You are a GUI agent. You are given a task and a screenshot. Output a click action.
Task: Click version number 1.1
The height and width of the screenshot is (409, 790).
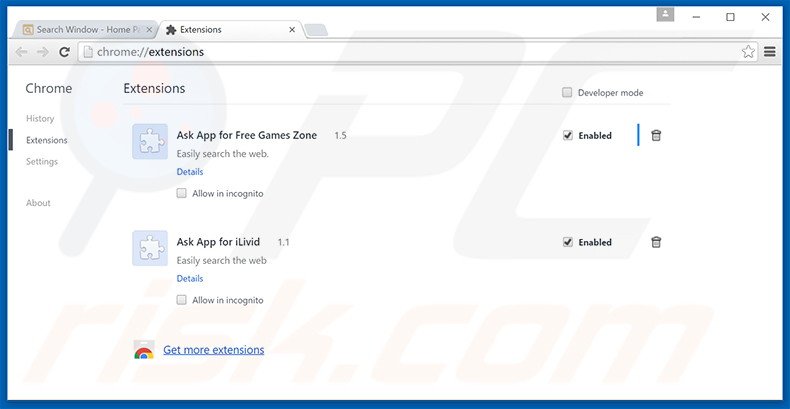pos(283,242)
